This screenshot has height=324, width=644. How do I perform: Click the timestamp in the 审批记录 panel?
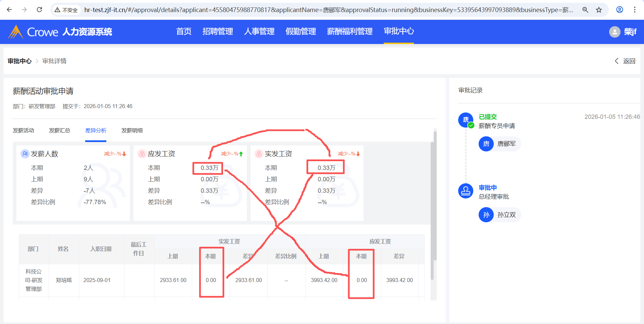(x=612, y=117)
